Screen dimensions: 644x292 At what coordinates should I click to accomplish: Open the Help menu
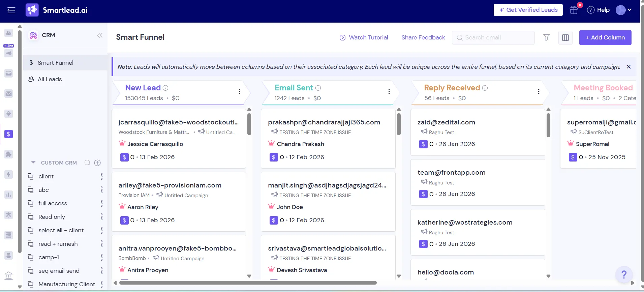click(598, 10)
